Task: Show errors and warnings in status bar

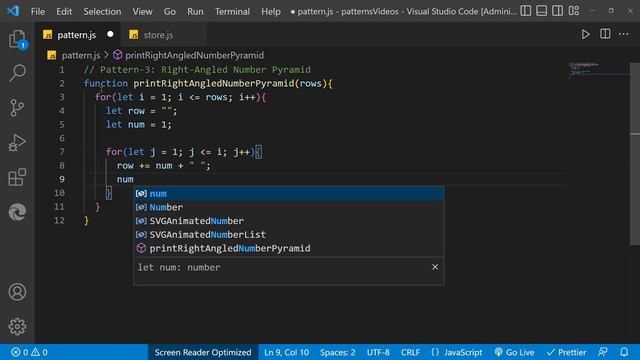Action: (x=29, y=352)
